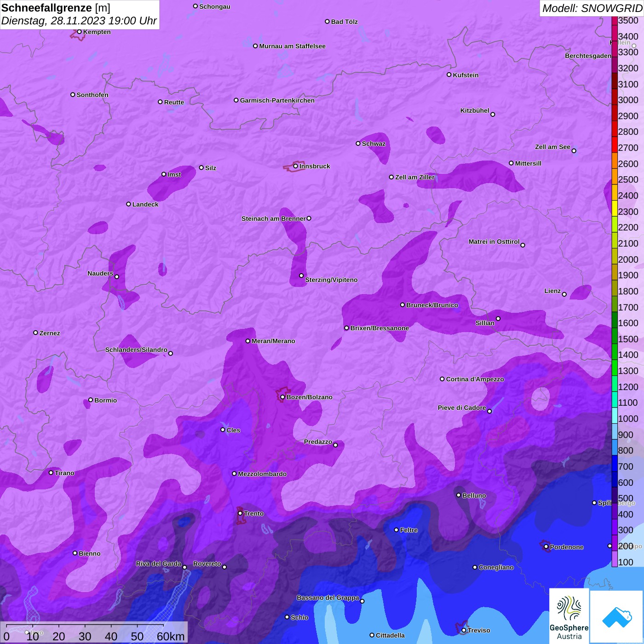Click the blue legend swatch for 700

tap(615, 463)
